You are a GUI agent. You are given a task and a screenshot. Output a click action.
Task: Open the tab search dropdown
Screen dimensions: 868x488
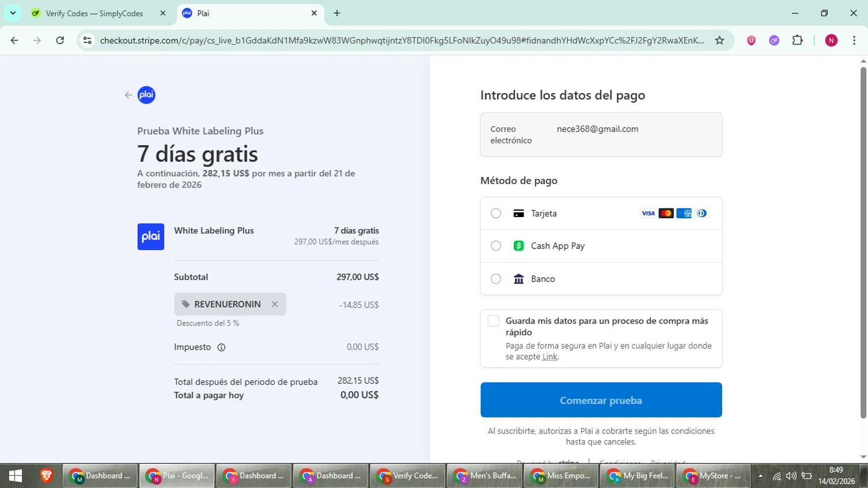point(13,13)
